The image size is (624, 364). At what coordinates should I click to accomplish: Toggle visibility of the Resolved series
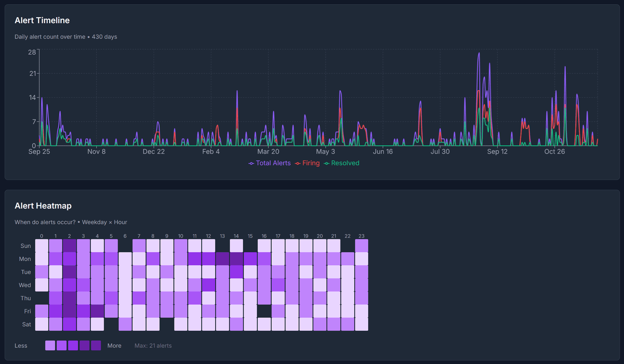pos(345,163)
